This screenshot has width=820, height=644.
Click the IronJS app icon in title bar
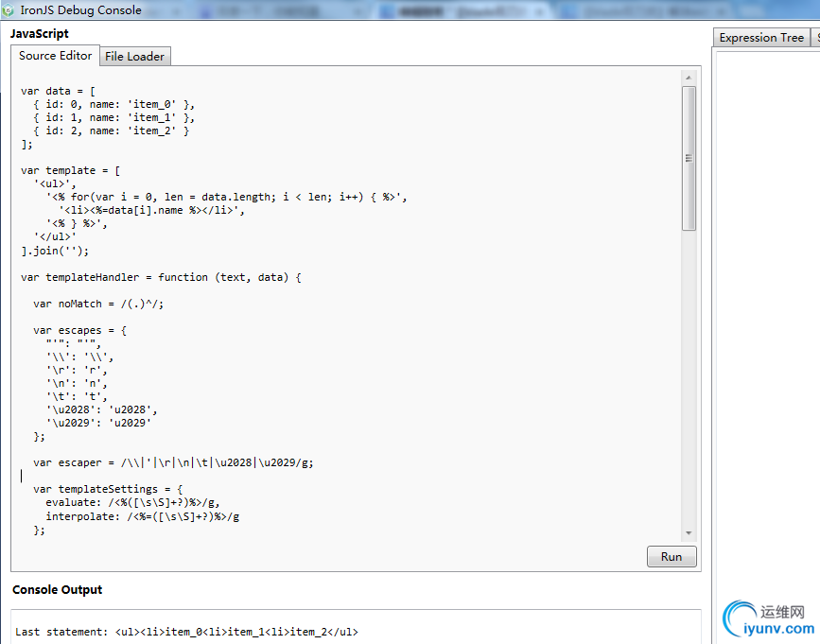tap(8, 10)
